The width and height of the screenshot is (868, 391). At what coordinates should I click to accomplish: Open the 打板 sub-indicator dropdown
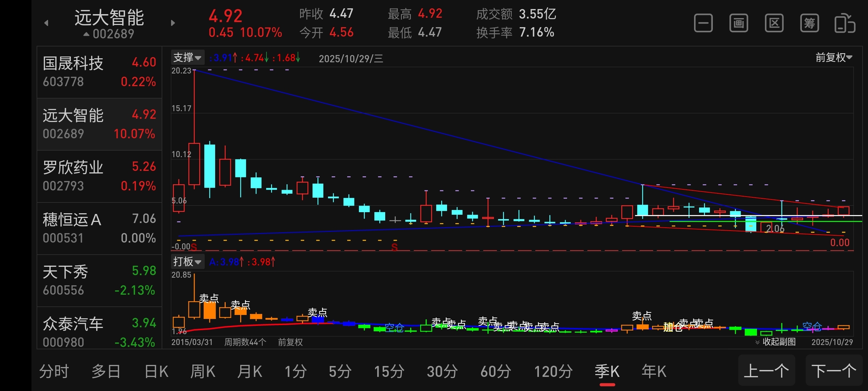tap(187, 261)
